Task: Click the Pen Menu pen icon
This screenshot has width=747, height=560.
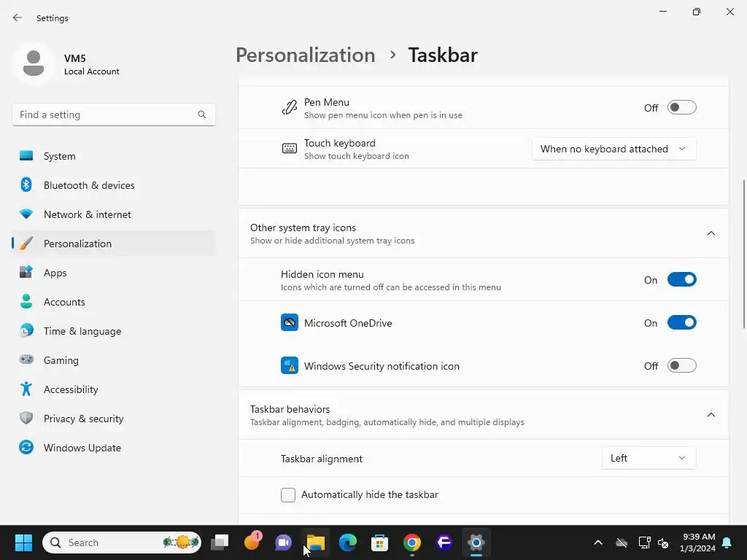Action: [289, 108]
